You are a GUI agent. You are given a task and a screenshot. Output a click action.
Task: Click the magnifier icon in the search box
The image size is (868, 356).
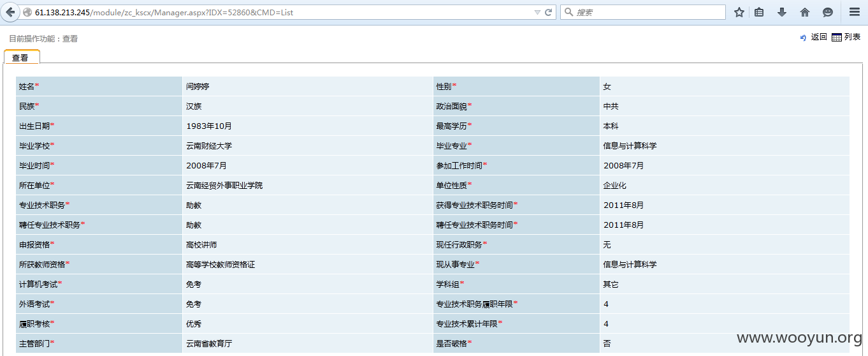568,12
